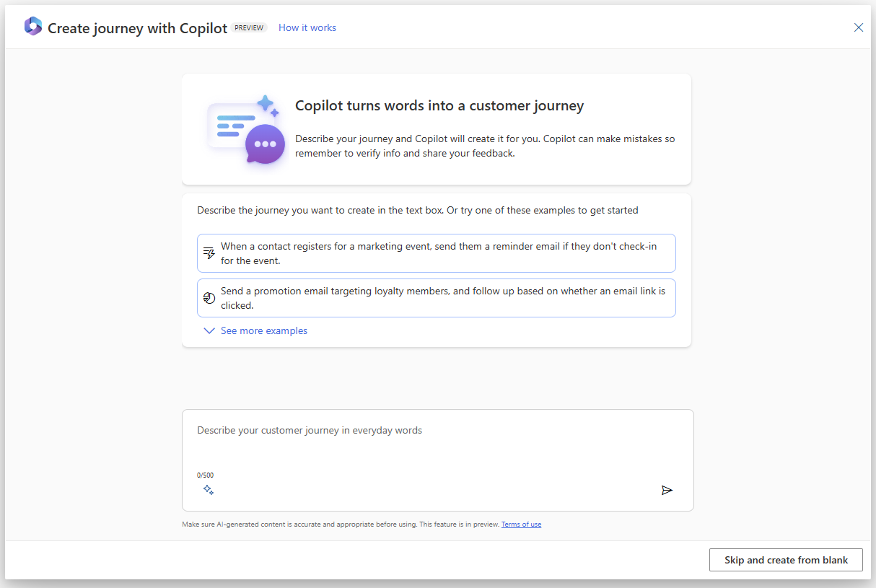
Task: Click Skip and create from blank
Action: pos(786,560)
